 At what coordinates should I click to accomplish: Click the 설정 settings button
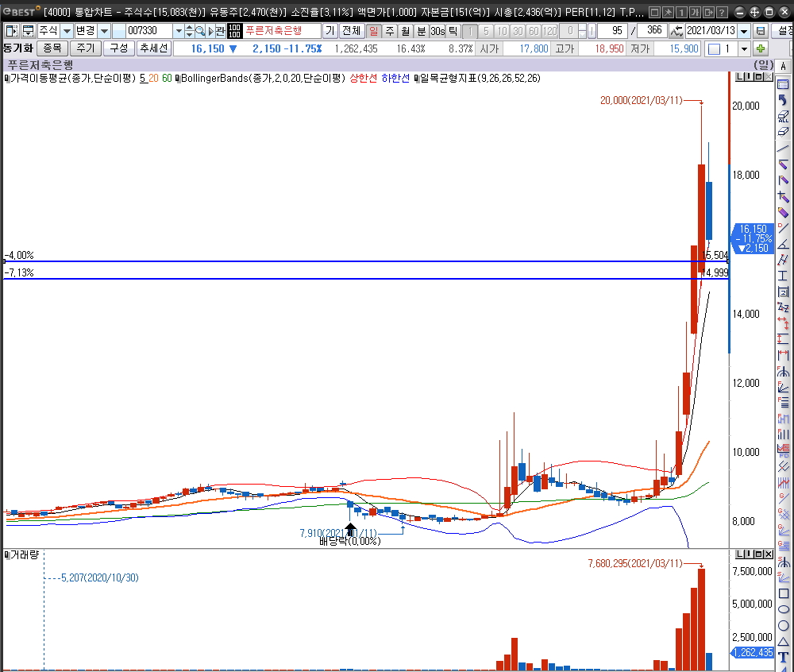click(x=784, y=31)
